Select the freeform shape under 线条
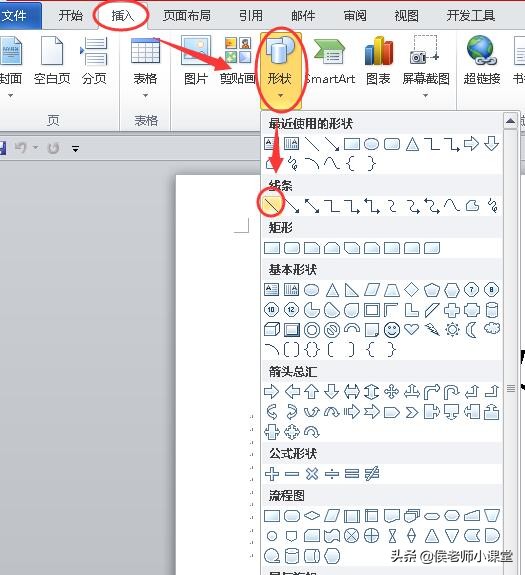 [x=472, y=206]
